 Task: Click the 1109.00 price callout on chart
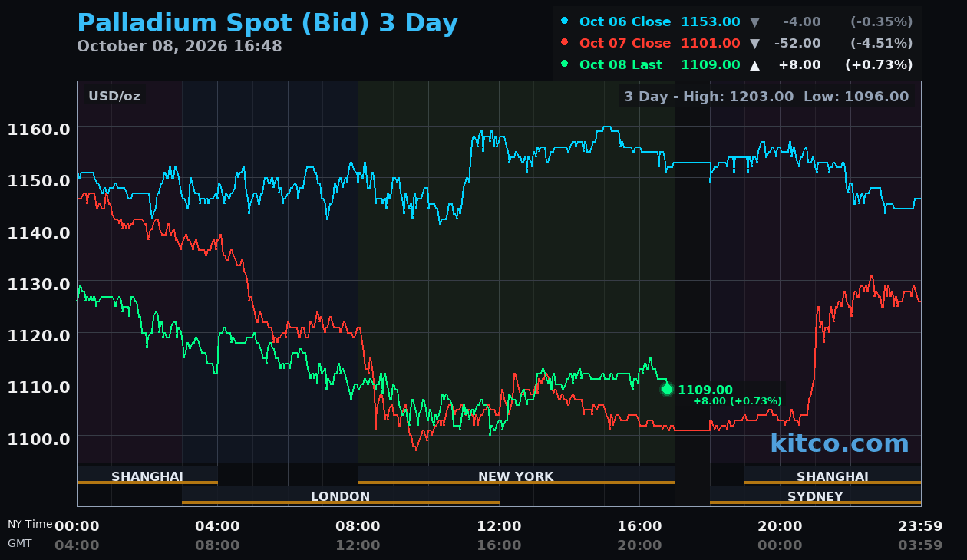tap(705, 390)
